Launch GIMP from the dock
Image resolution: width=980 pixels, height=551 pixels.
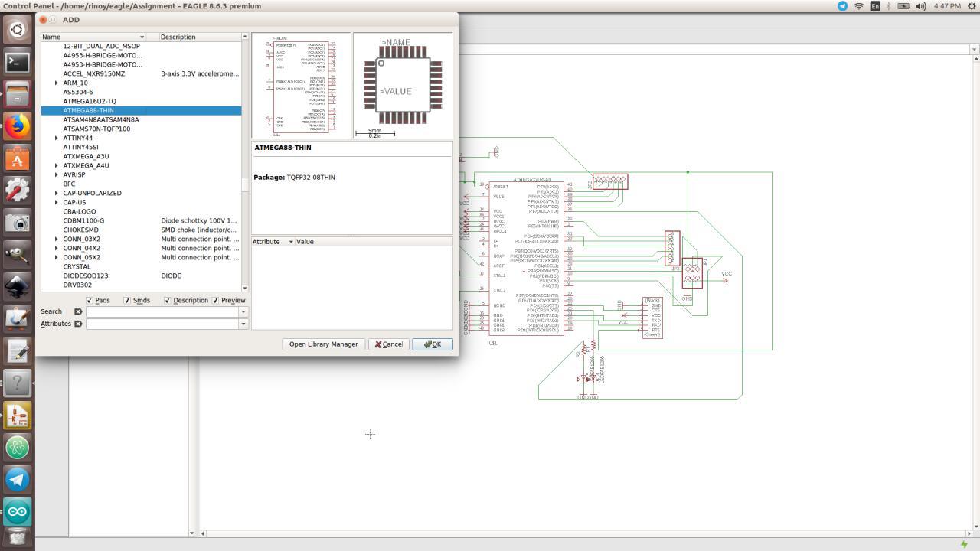coord(17,255)
